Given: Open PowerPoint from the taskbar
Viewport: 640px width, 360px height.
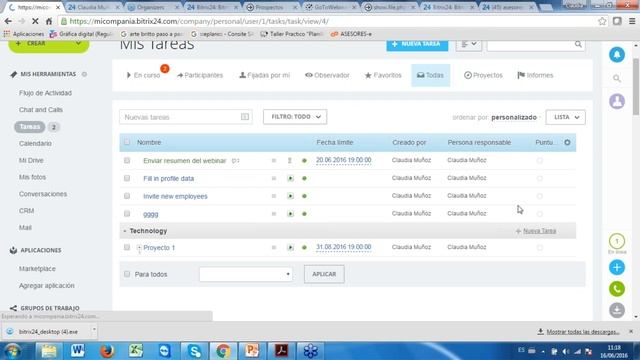Looking at the screenshot, I should pos(252,351).
